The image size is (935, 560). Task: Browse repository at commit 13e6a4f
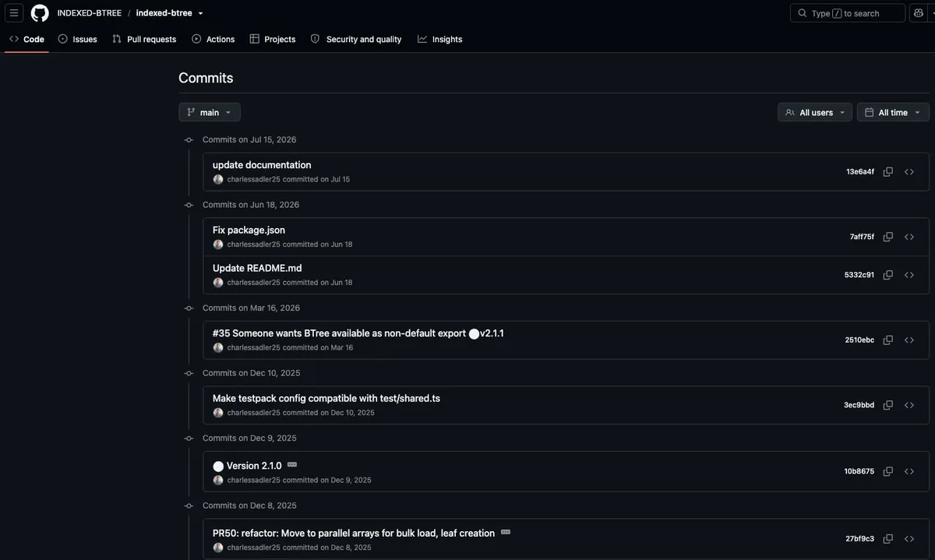pos(909,172)
